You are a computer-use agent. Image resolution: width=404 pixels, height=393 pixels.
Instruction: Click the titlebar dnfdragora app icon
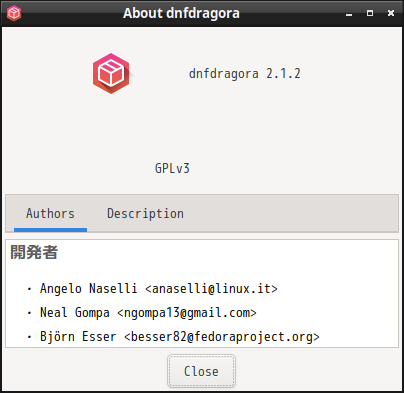tap(14, 13)
